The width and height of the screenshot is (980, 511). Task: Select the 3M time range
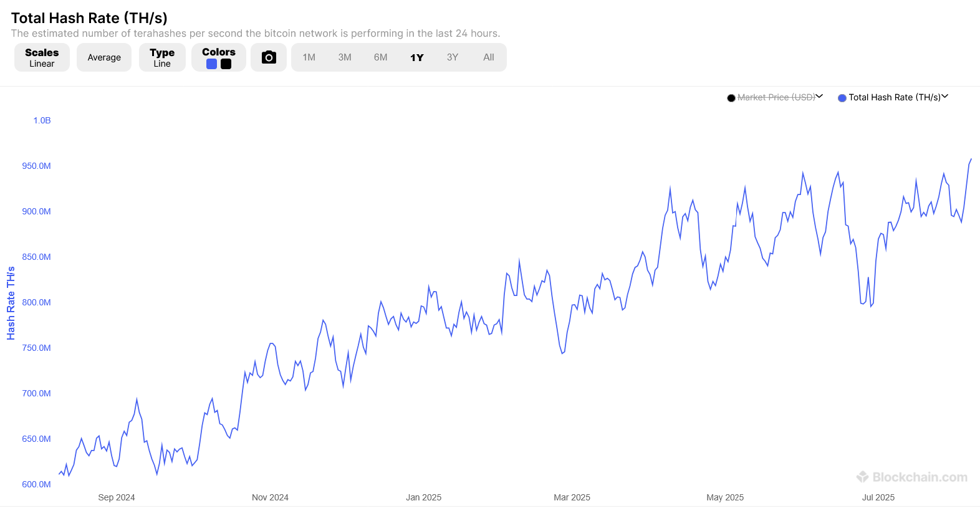[x=345, y=57]
